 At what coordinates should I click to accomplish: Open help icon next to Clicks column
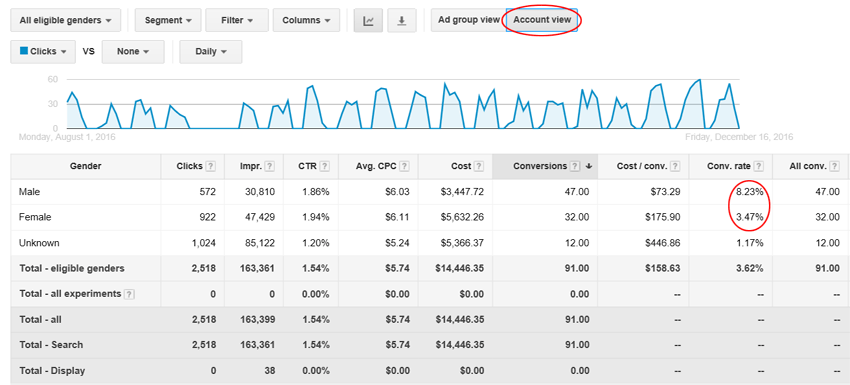click(210, 167)
